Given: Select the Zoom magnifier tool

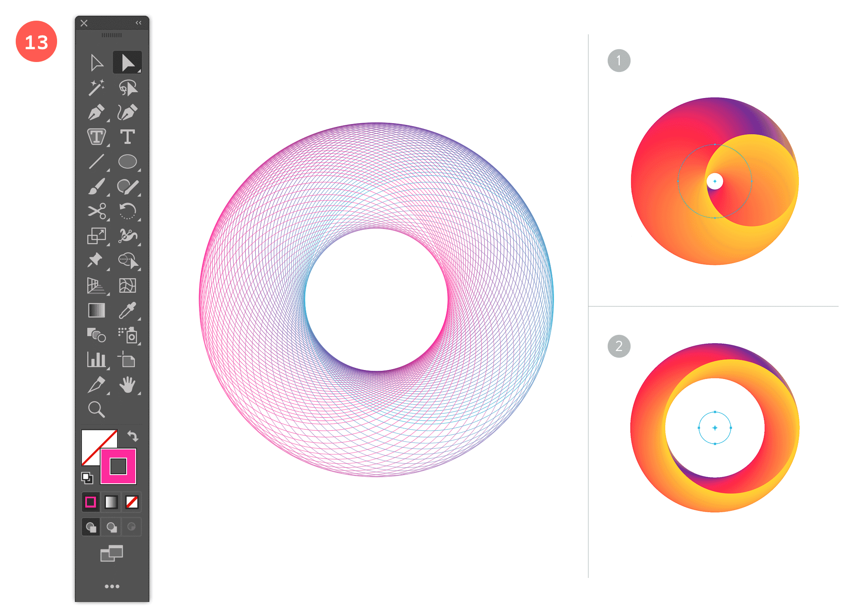Looking at the screenshot, I should coord(96,409).
